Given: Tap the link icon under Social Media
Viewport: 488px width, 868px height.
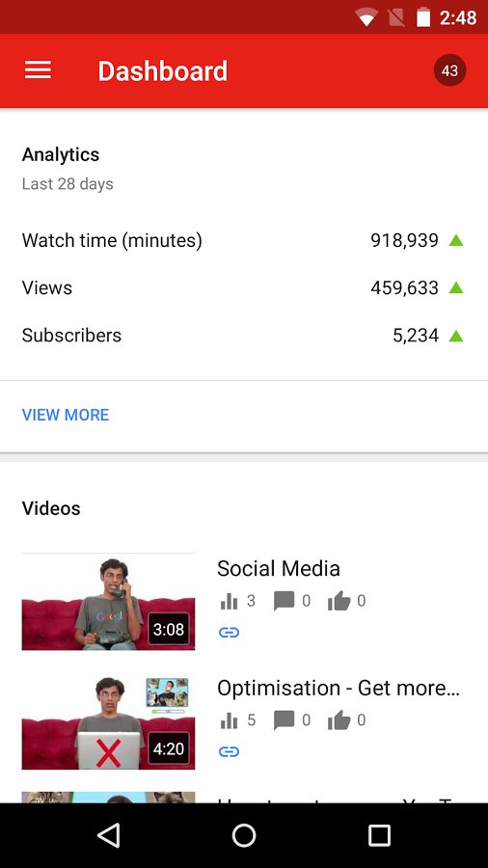Looking at the screenshot, I should pos(229,632).
